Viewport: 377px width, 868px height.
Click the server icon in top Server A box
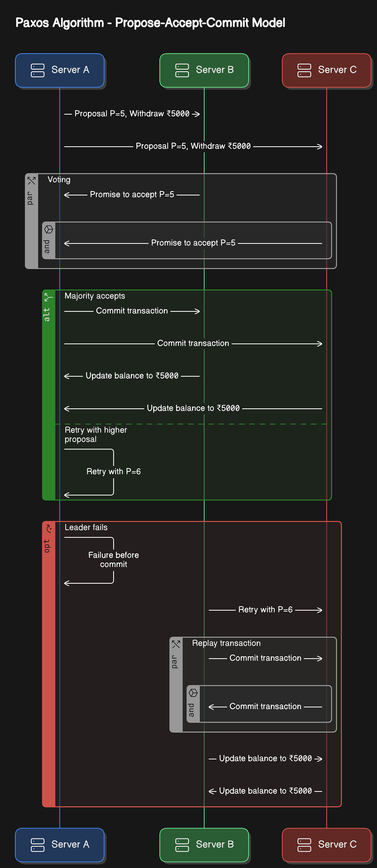click(x=37, y=70)
